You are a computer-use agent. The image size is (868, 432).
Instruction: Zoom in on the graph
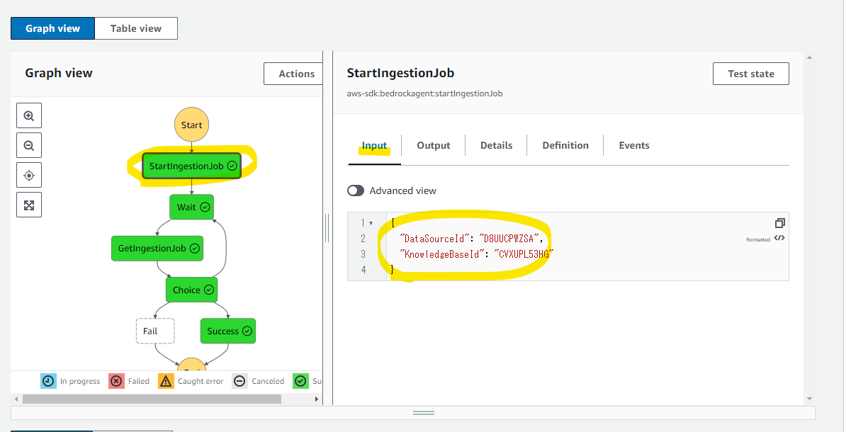pos(29,115)
